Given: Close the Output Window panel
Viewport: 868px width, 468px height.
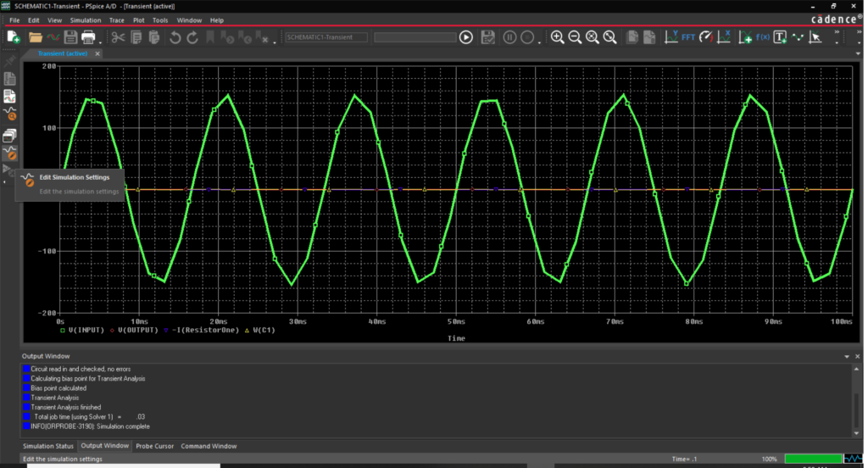Looking at the screenshot, I should [x=858, y=357].
